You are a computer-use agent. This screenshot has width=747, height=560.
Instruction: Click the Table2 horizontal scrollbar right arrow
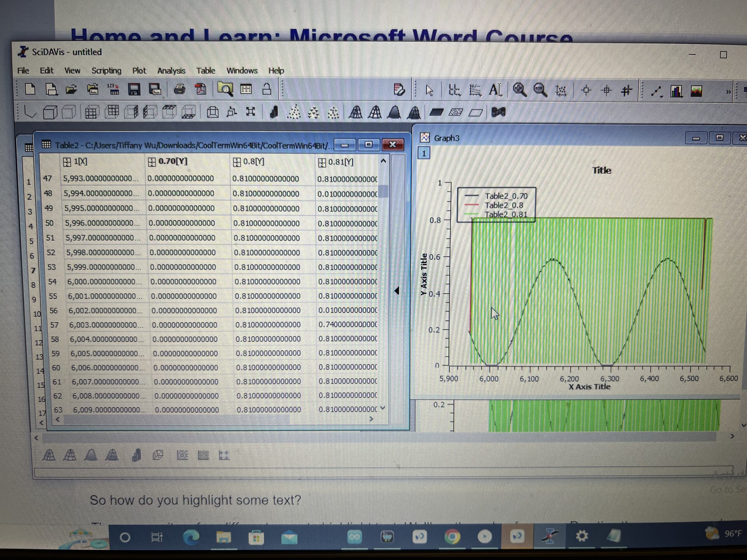[x=371, y=419]
